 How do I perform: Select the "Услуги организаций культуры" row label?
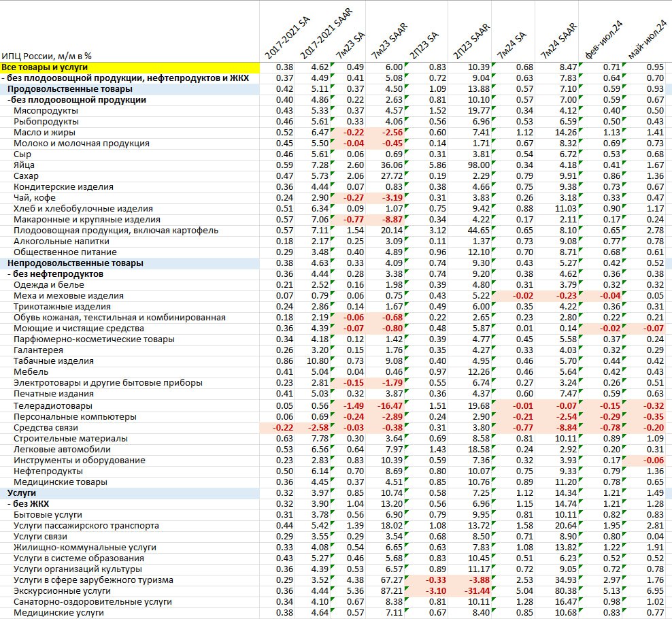point(78,569)
